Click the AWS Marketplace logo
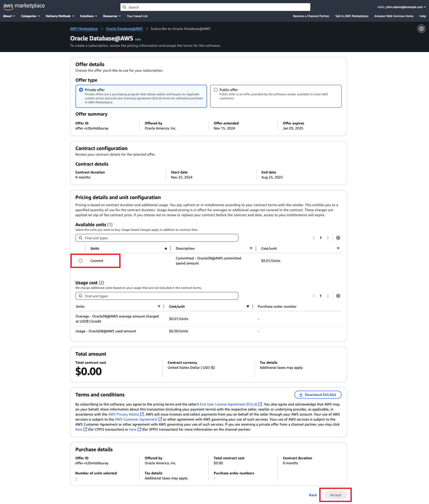Image resolution: width=429 pixels, height=504 pixels. pos(24,6)
